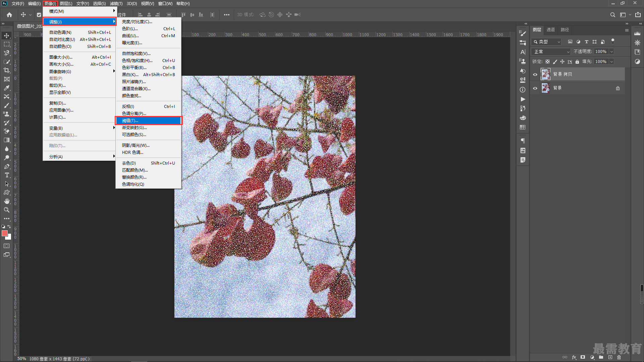
Task: Toggle auto-select checkbox in options bar
Action: pos(39,15)
